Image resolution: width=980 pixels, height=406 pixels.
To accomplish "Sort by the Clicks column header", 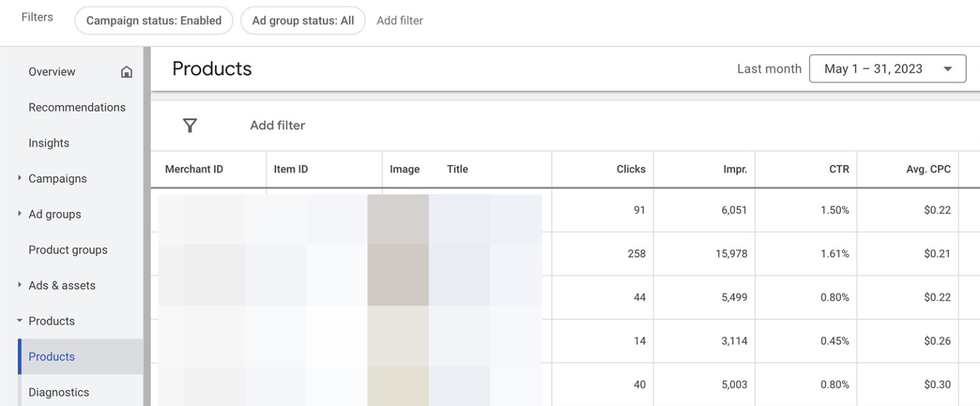I will click(x=631, y=170).
